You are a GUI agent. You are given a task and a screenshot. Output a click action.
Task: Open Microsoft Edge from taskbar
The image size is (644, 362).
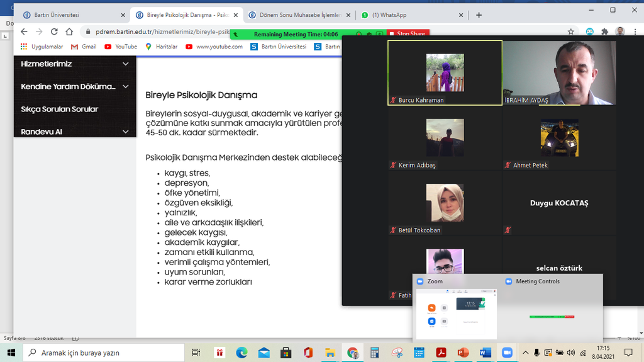[x=241, y=353]
